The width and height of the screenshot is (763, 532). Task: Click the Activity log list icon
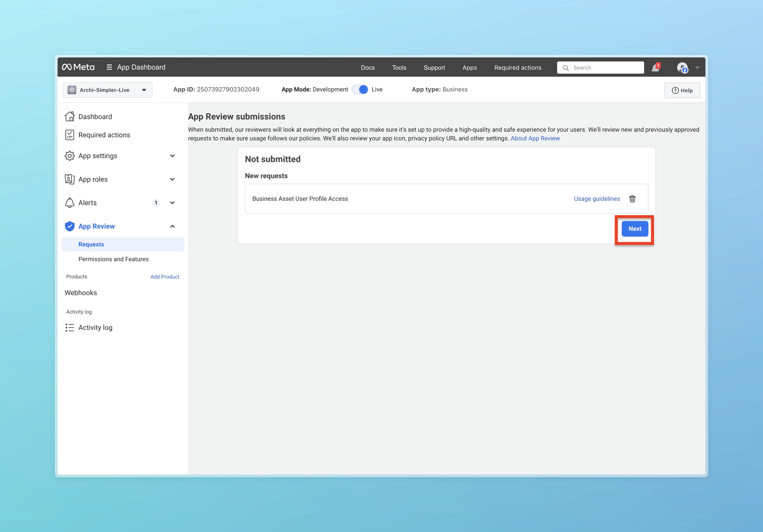69,327
